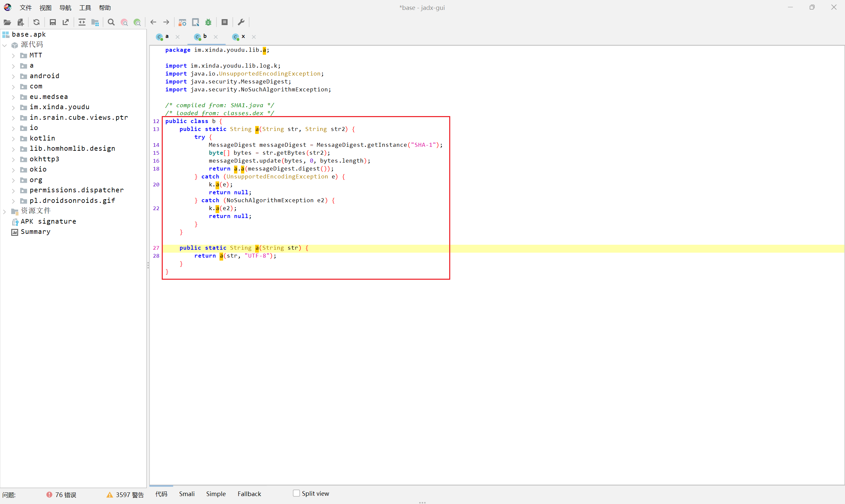Click the red error icon in status bar
The height and width of the screenshot is (504, 845).
pyautogui.click(x=49, y=494)
